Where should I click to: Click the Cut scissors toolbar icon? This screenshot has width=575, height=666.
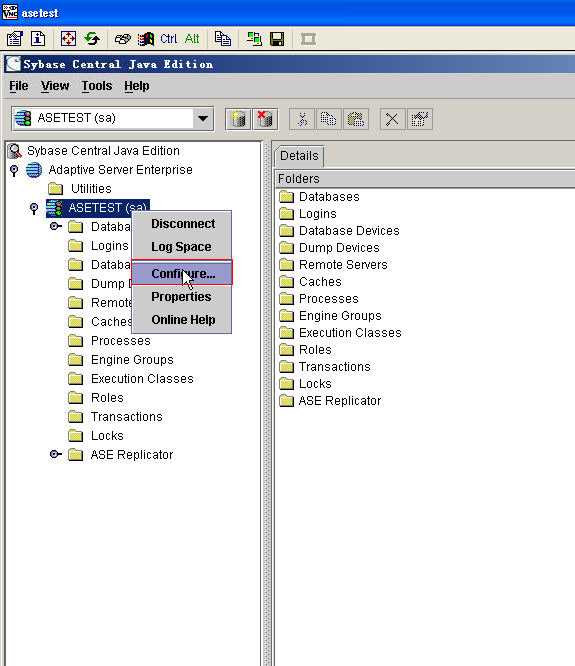[302, 119]
